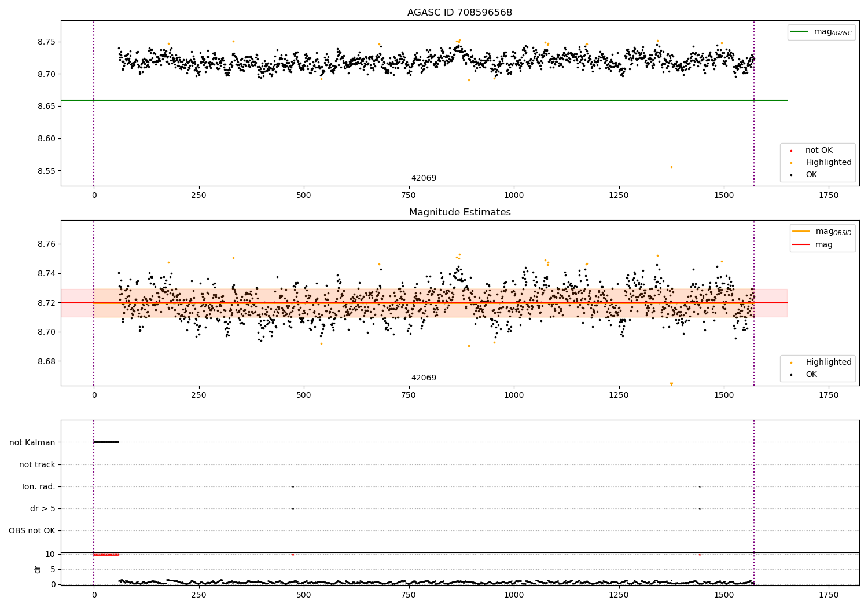The width and height of the screenshot is (868, 608).
Task: Click the 8.65 y-tick label in the top plot
Action: [x=46, y=107]
